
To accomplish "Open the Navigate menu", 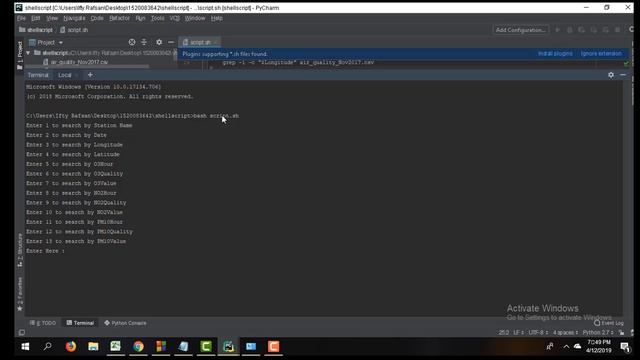I will pos(74,18).
